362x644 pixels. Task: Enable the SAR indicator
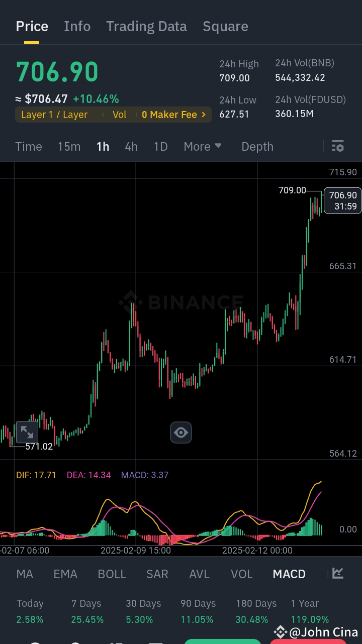[x=157, y=574]
